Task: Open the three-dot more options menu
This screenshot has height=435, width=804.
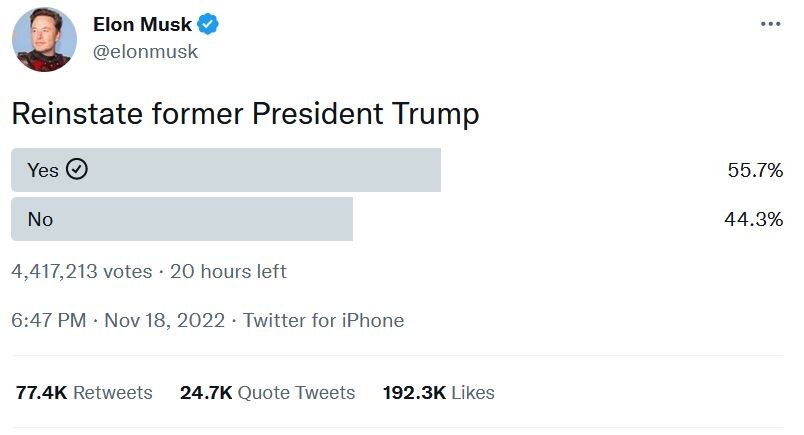Action: pos(769,24)
